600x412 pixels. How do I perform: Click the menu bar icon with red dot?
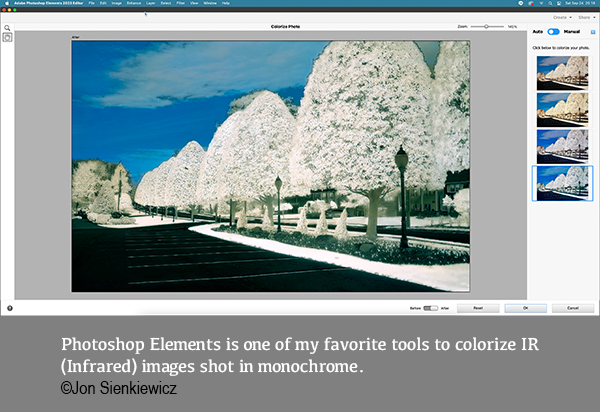point(531,3)
